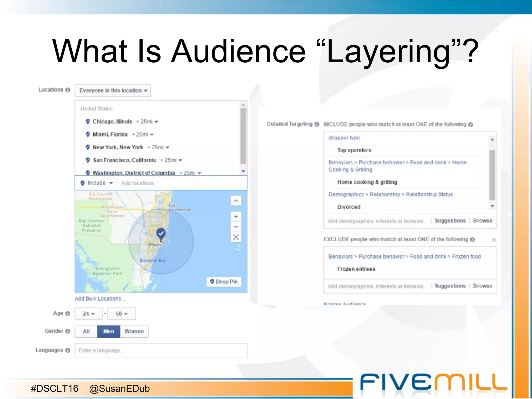532x399 pixels.
Task: Click the Frozen food breadcrumb link
Action: 467,257
